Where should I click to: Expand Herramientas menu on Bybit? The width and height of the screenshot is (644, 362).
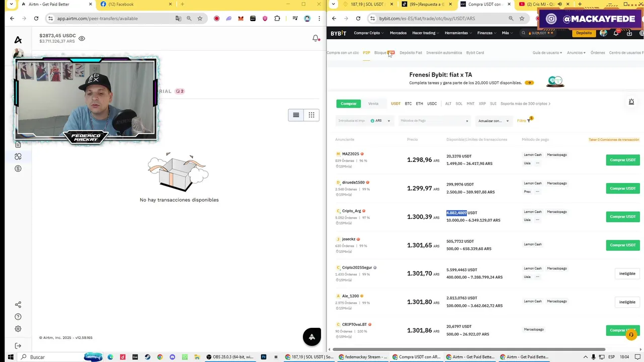(x=458, y=33)
